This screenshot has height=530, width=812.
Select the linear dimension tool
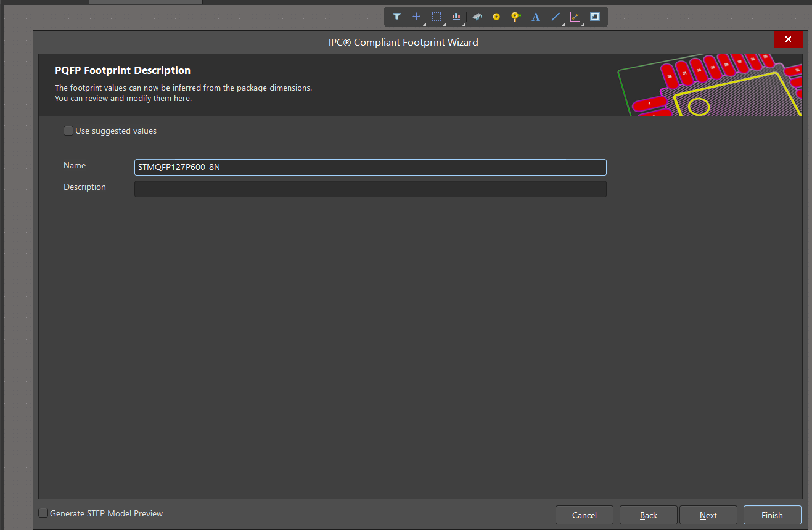[x=575, y=17]
